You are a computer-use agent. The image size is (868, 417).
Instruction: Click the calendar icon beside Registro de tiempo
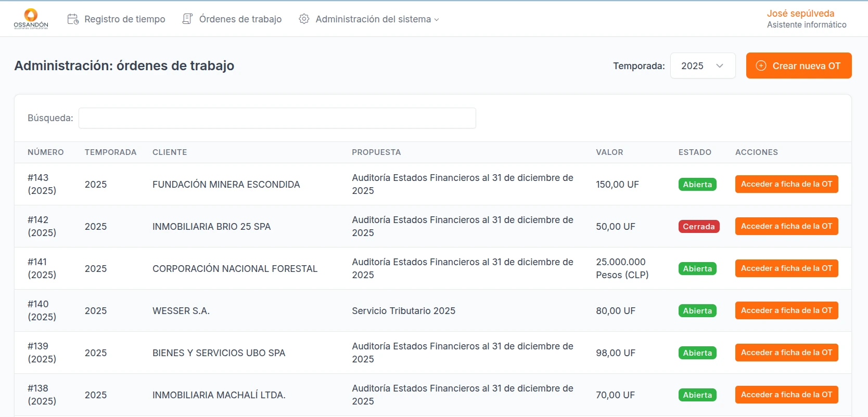(x=73, y=19)
